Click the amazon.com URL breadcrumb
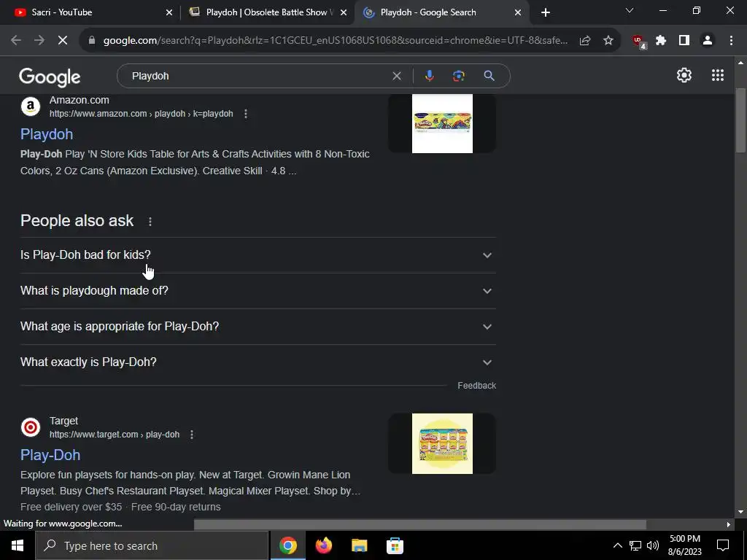The image size is (747, 560). (x=141, y=114)
